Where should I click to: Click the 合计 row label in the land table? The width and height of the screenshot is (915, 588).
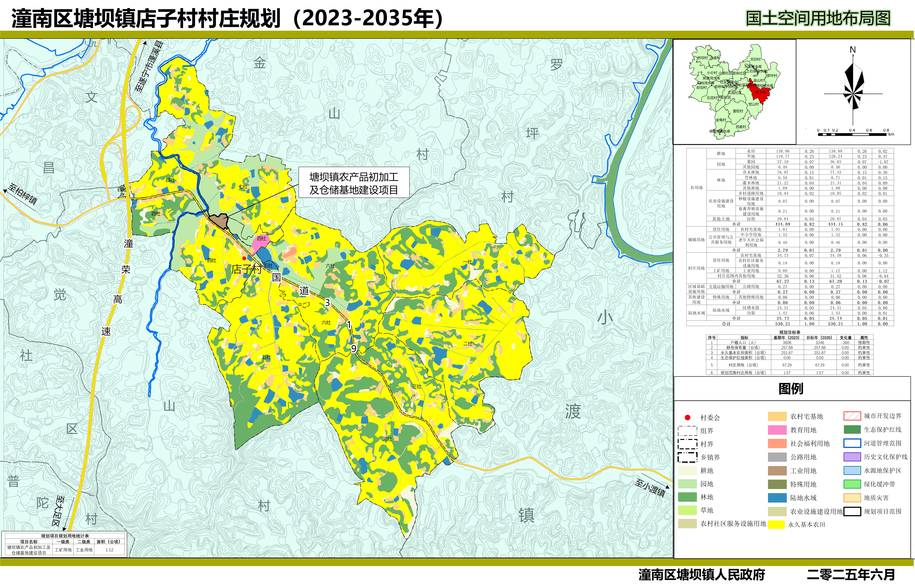[726, 324]
